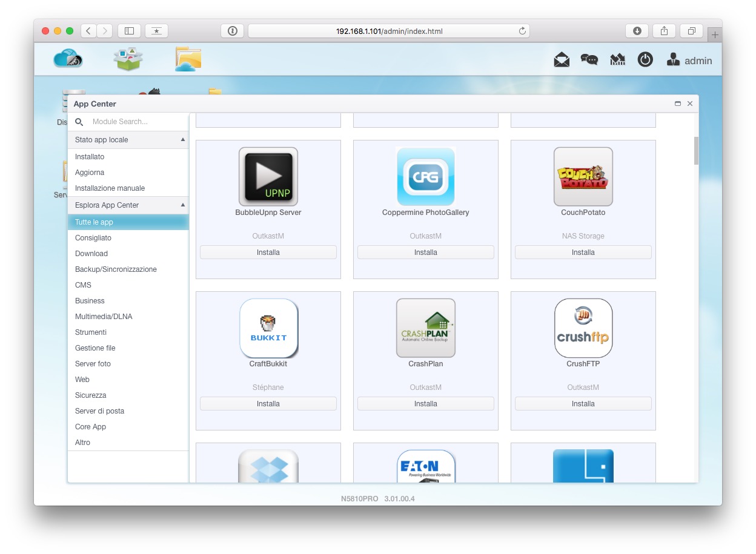Click the Stéphane author label
Screen dimensions: 756x554
click(x=268, y=387)
